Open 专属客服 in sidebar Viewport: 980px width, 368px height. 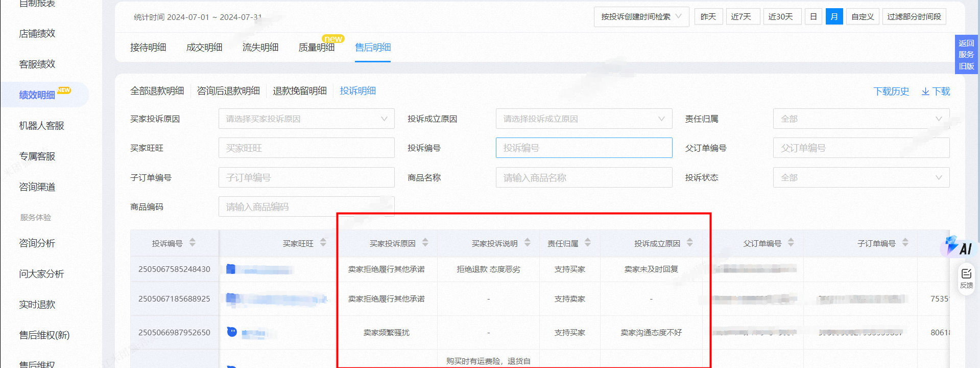coord(37,156)
